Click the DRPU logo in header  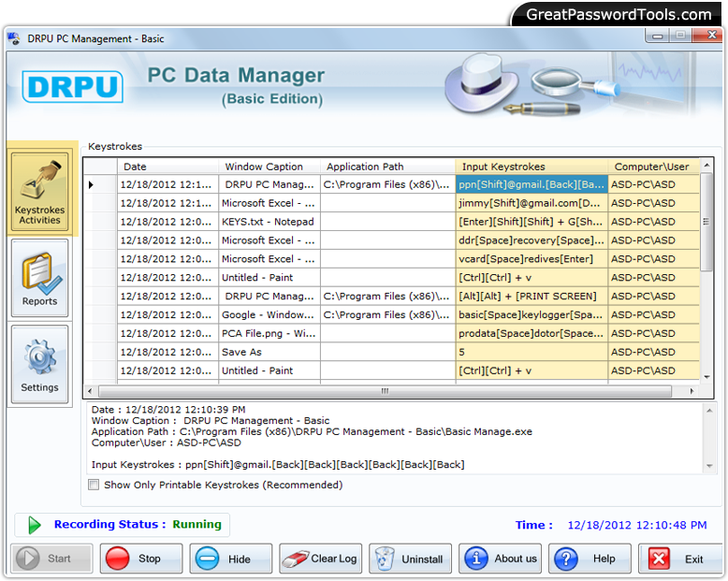click(72, 86)
